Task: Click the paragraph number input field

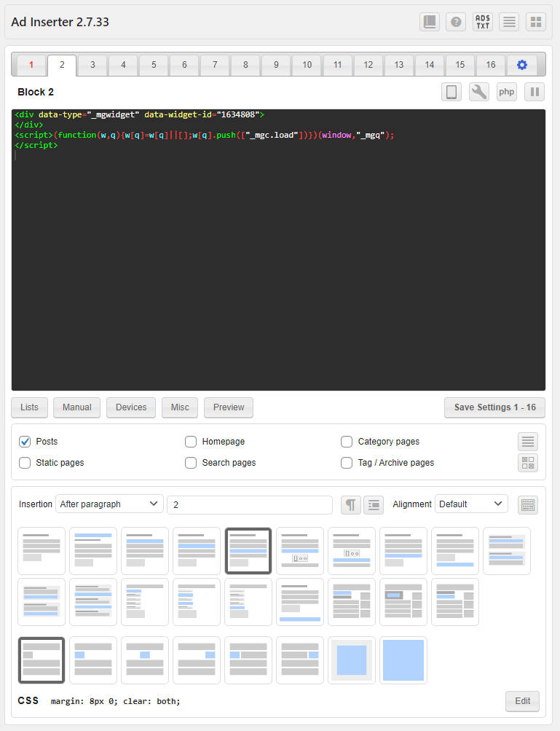Action: 251,504
